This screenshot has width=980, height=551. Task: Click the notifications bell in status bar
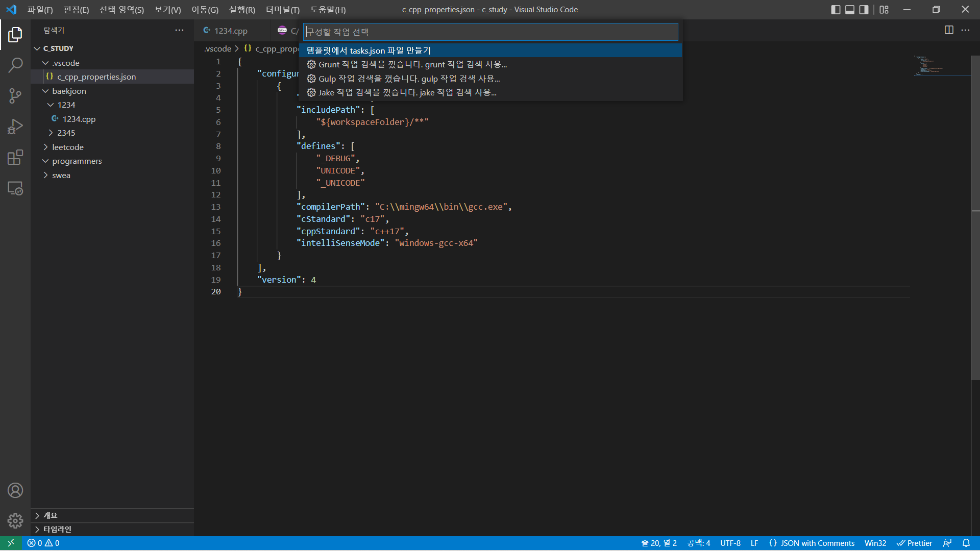[x=966, y=543]
